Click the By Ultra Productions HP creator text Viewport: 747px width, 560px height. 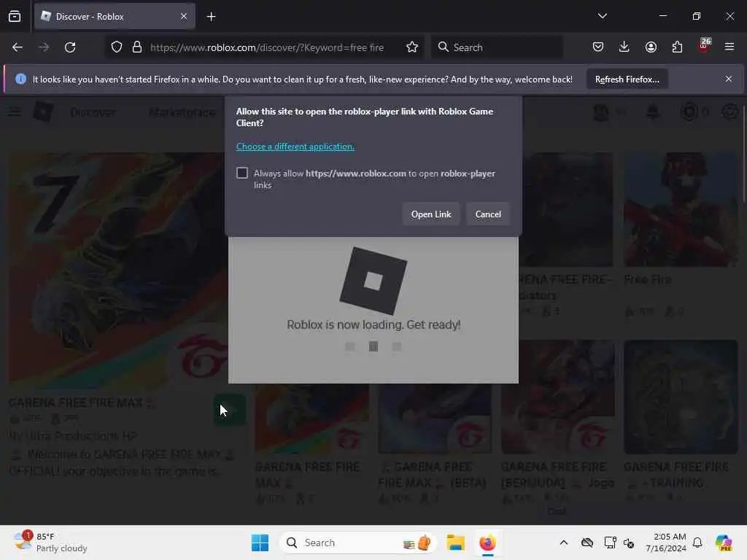coord(73,436)
